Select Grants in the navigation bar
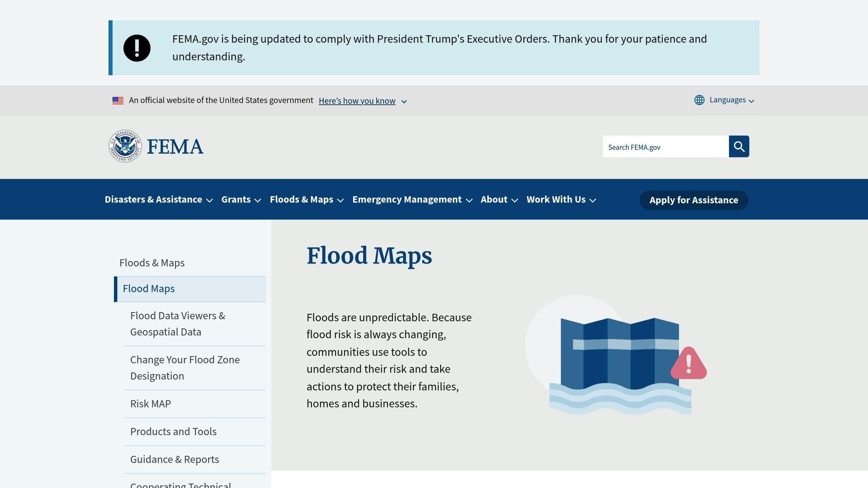The width and height of the screenshot is (868, 488). tap(236, 199)
